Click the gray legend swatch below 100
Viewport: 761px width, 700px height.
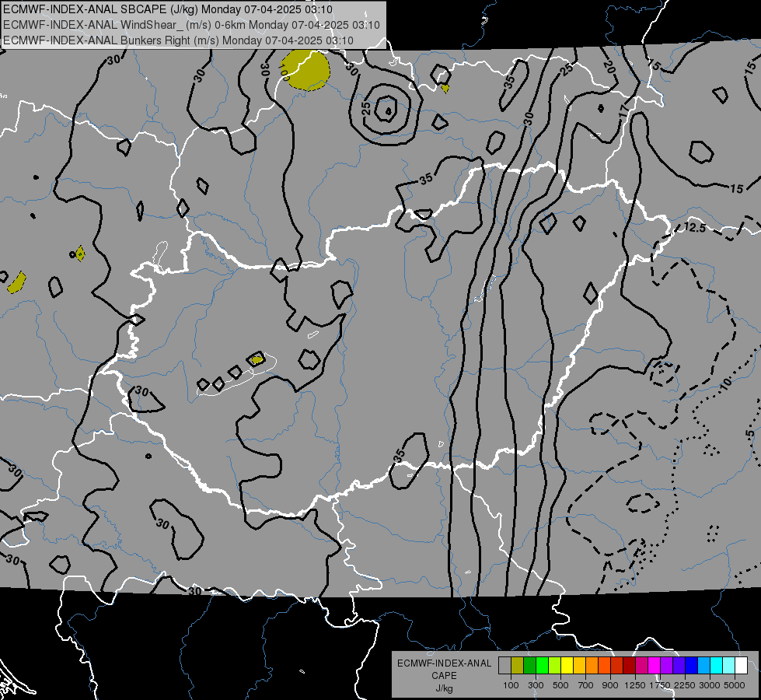504,666
